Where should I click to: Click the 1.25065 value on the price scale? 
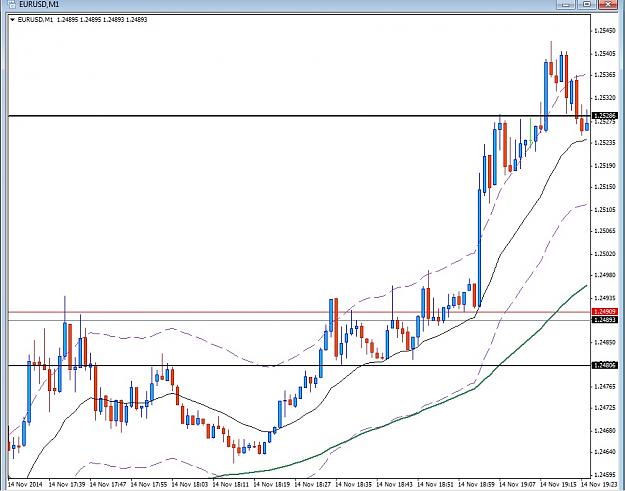(605, 230)
